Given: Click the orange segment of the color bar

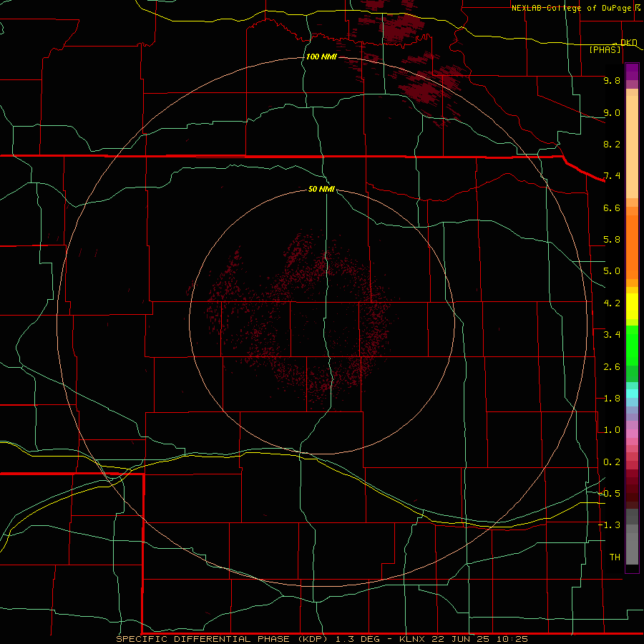Looking at the screenshot, I should coord(632,246).
